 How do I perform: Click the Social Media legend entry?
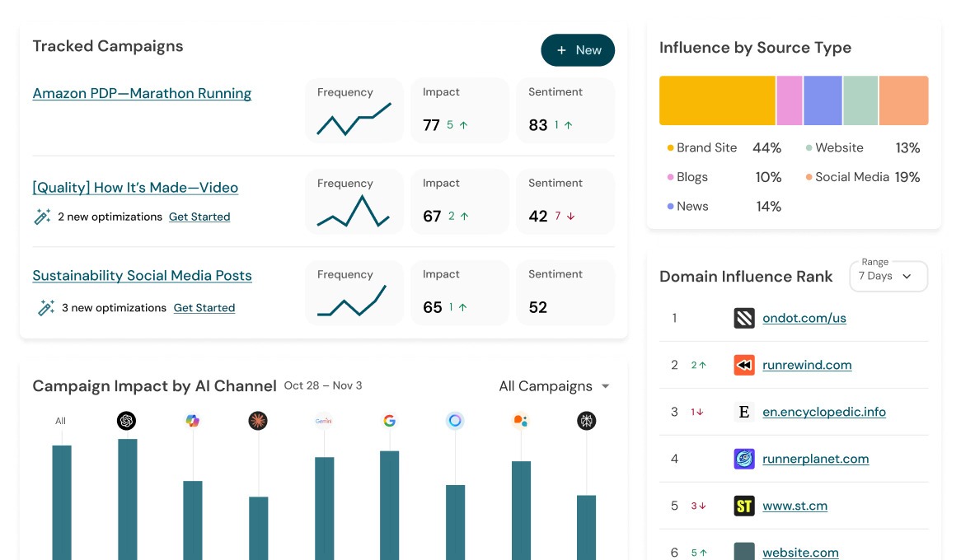[863, 177]
